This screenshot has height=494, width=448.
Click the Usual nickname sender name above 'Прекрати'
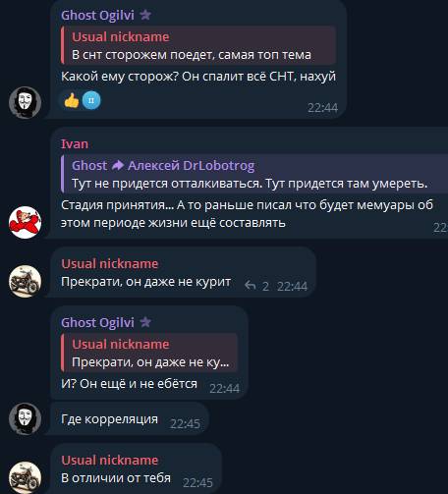pos(110,264)
